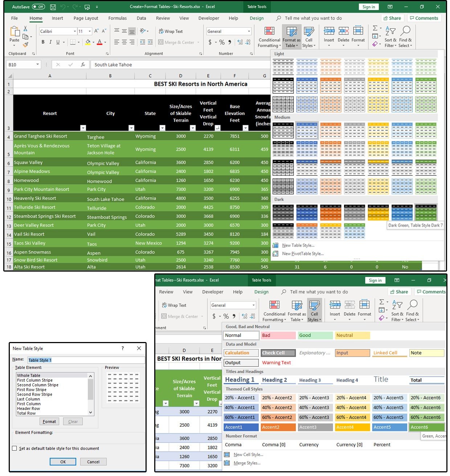
Task: Switch to the Page Layout tab
Action: pyautogui.click(x=86, y=18)
